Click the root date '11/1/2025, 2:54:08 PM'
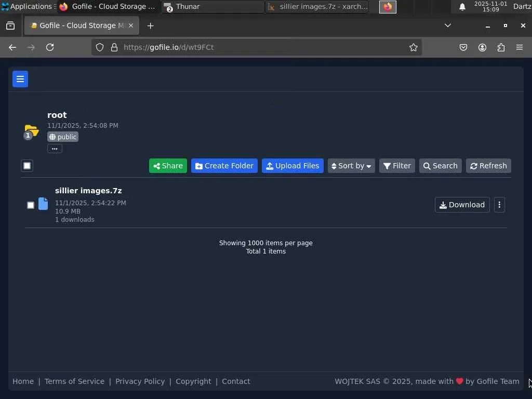 tap(83, 126)
